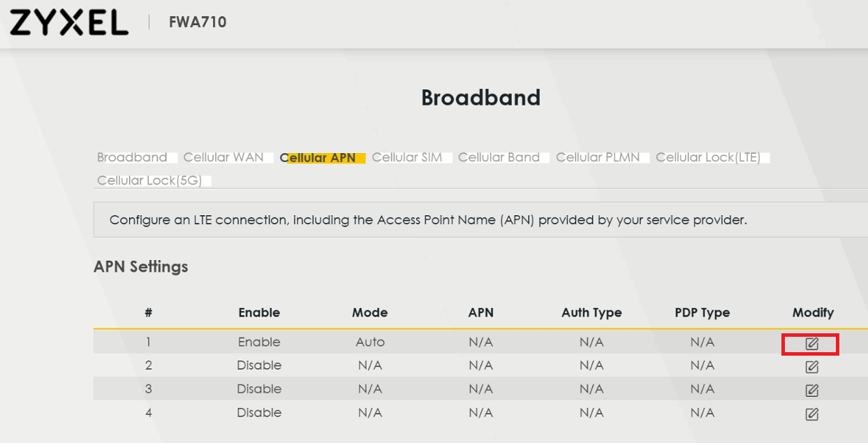The image size is (868, 443).
Task: Click the Modify column header
Action: point(813,312)
